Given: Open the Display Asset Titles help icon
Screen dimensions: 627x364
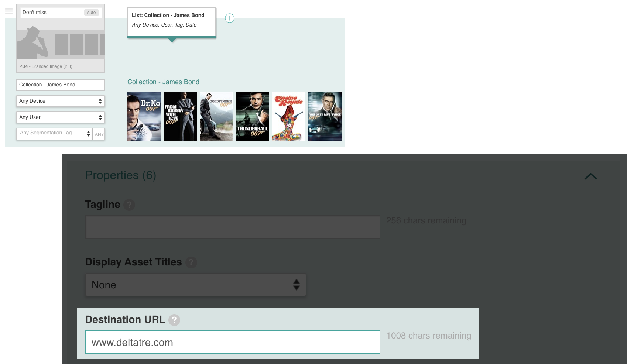Looking at the screenshot, I should click(x=191, y=262).
